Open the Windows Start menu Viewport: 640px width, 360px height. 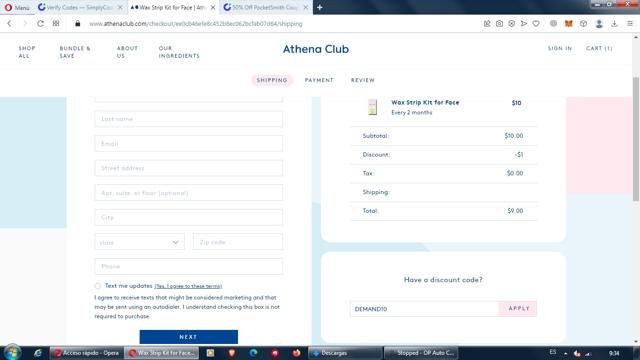click(x=12, y=353)
